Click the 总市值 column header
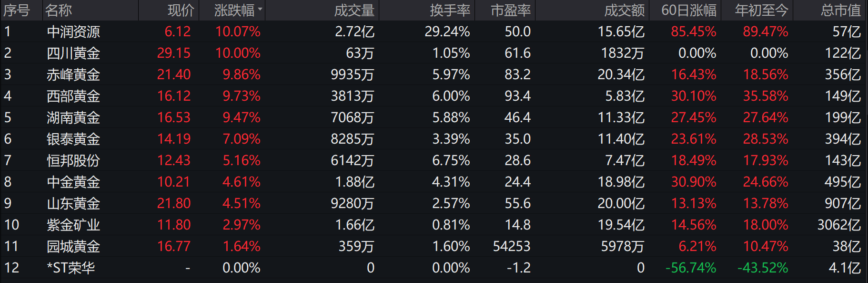Image resolution: width=868 pixels, height=283 pixels. click(x=840, y=10)
